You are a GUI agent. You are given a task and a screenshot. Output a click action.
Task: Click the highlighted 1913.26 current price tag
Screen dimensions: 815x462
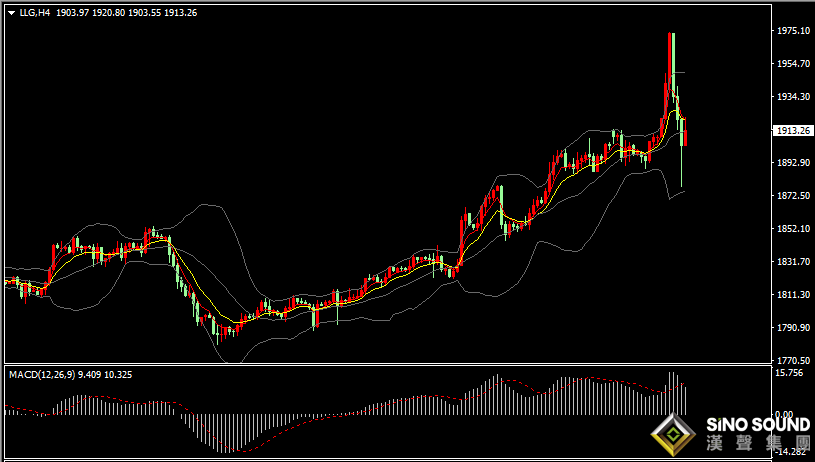tap(792, 130)
